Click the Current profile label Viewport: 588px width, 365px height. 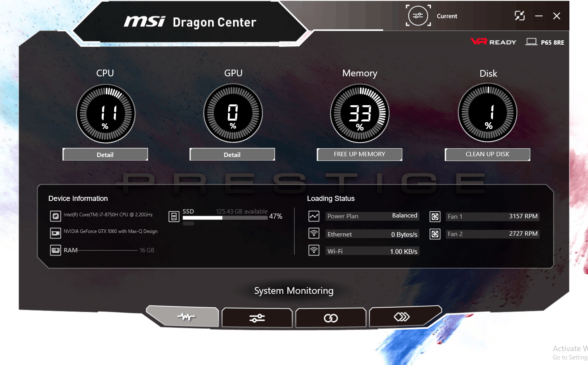(x=447, y=16)
